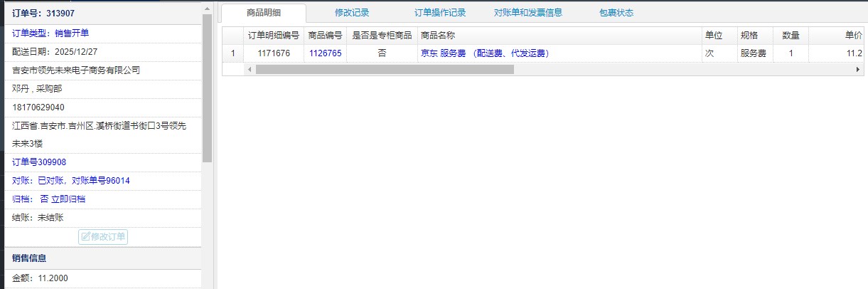
Task: Show the 包裹状态 tab
Action: tap(616, 13)
